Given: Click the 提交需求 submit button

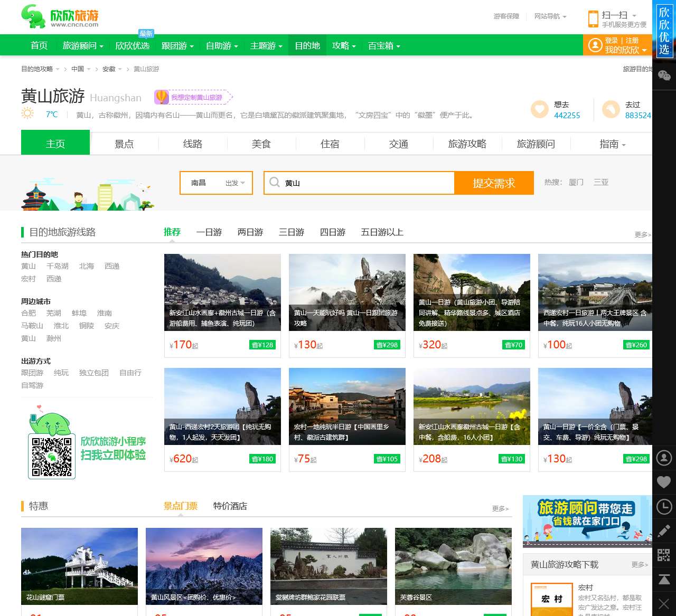Looking at the screenshot, I should click(x=494, y=183).
